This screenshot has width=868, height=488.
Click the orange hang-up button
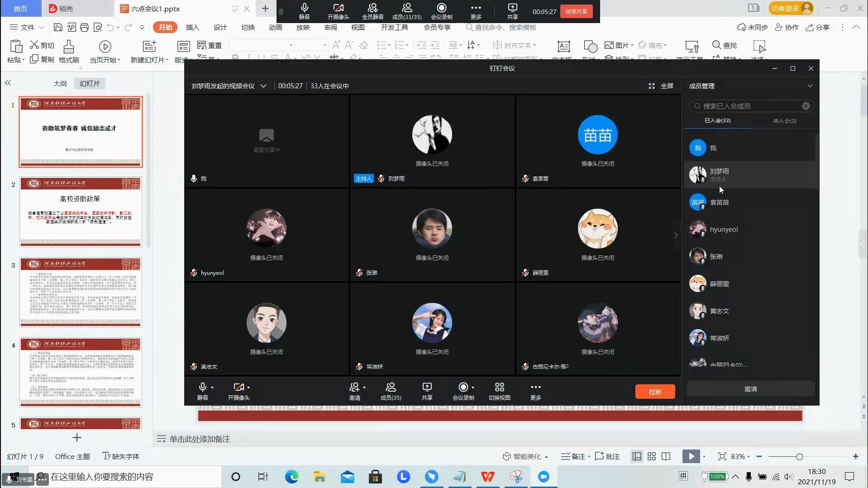[x=655, y=392]
